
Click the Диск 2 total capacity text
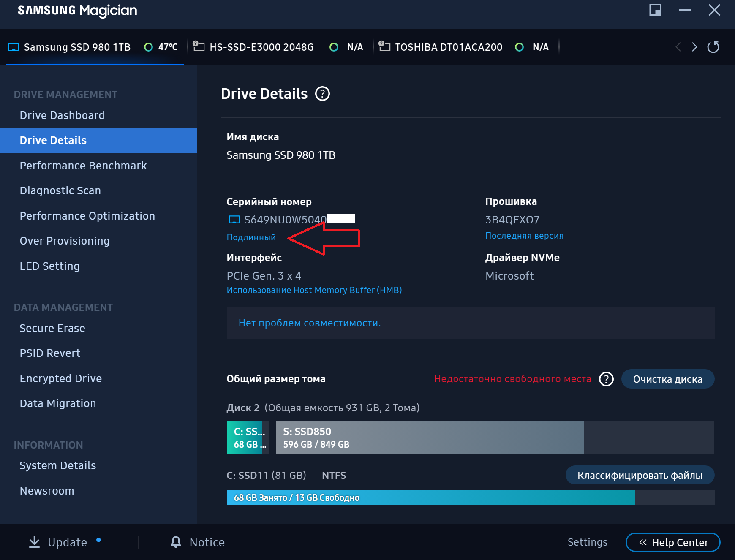pyautogui.click(x=323, y=408)
